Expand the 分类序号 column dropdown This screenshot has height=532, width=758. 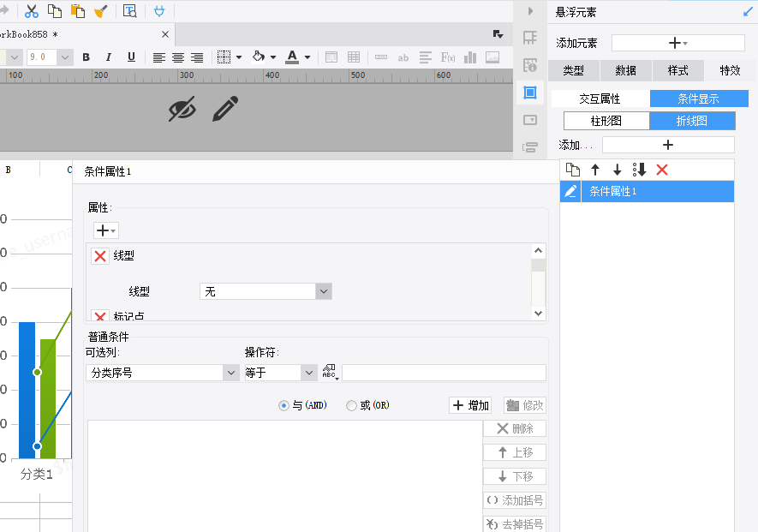tap(163, 373)
